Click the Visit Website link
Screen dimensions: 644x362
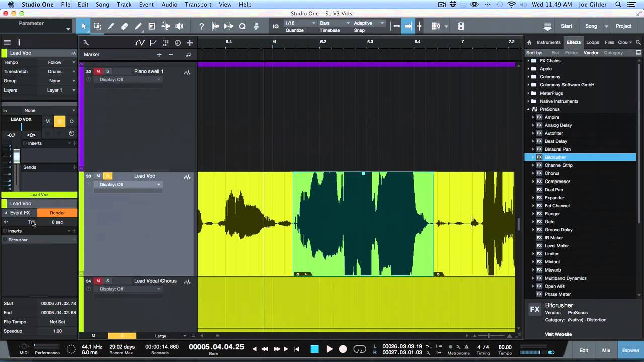[x=558, y=334]
